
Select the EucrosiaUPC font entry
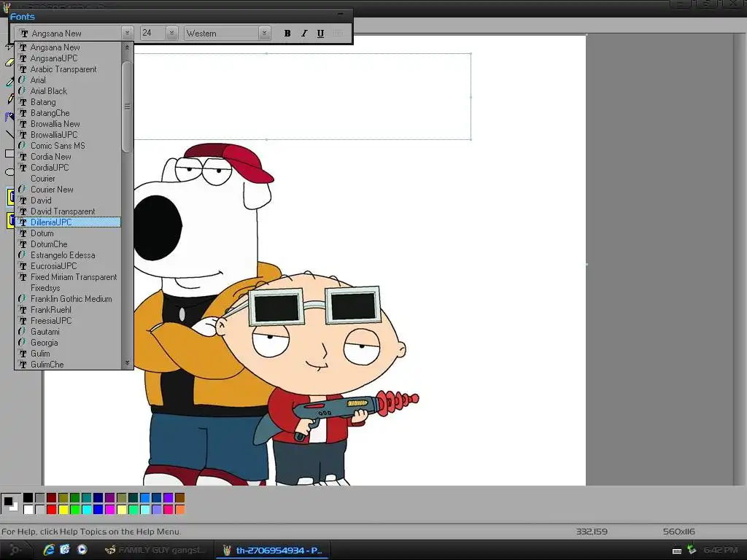68,266
